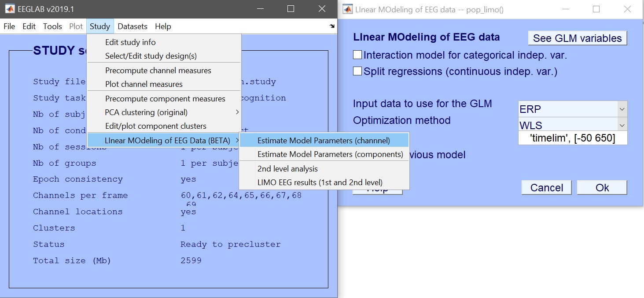This screenshot has width=644, height=298.
Task: Click the MATLAB icon in EEGLAB title bar
Action: (x=10, y=9)
